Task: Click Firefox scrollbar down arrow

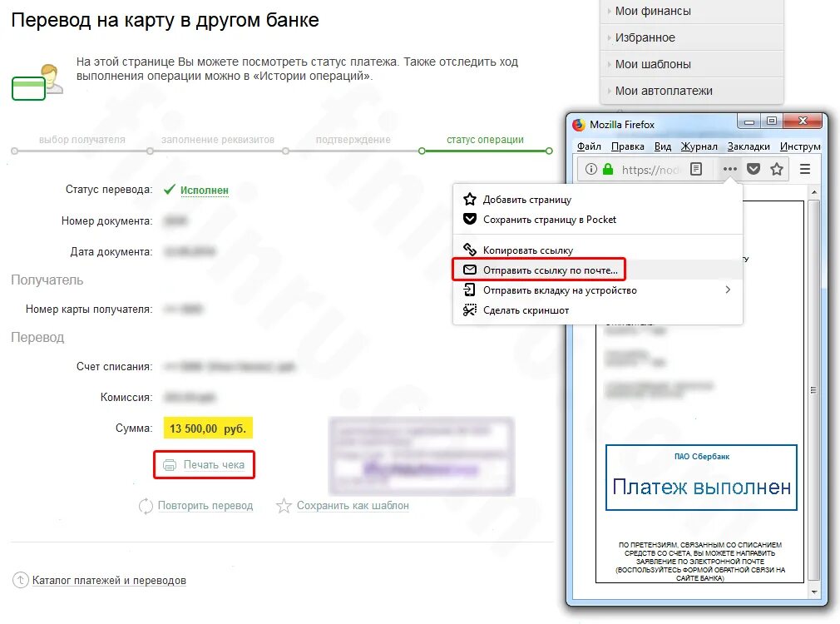Action: [x=813, y=592]
